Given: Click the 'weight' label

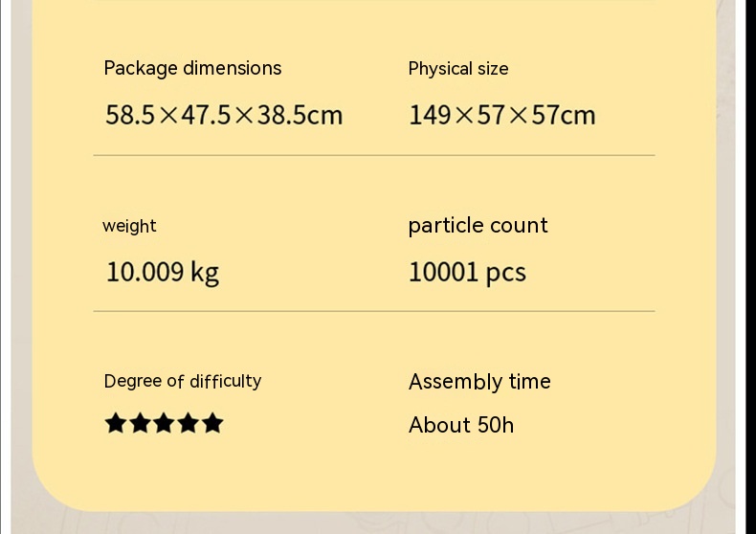Looking at the screenshot, I should 129,226.
